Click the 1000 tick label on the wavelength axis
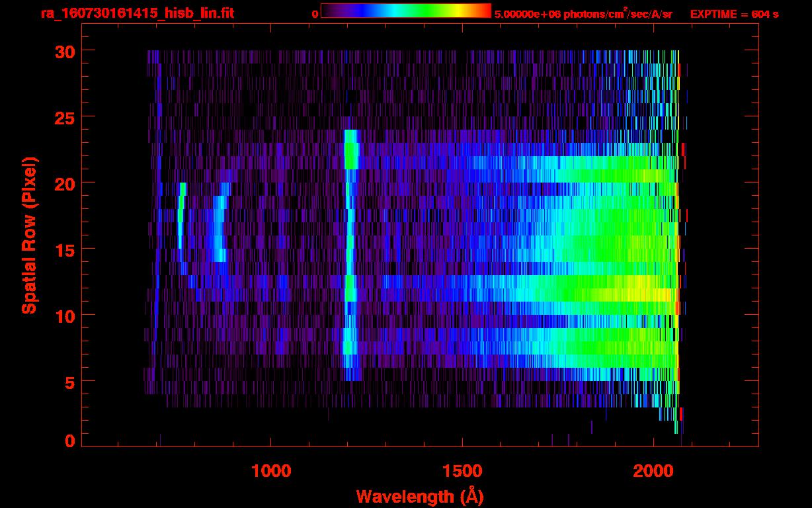Image resolution: width=812 pixels, height=508 pixels. [271, 471]
